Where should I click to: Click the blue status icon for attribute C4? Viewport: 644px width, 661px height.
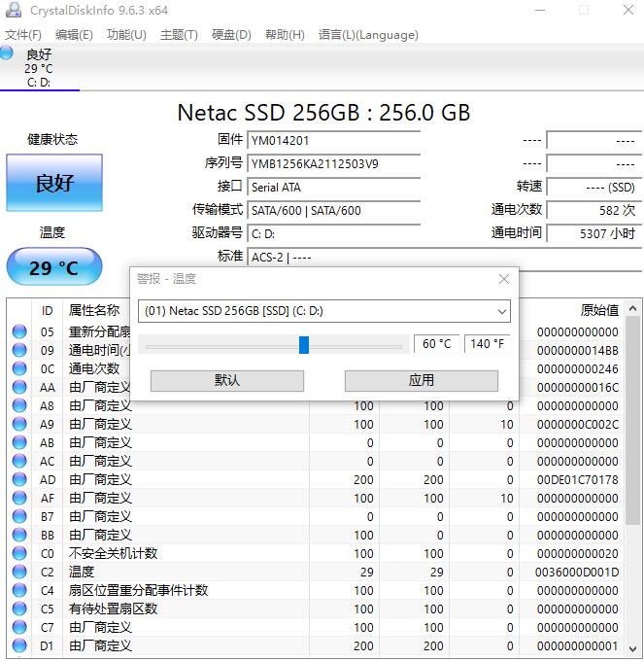(x=19, y=591)
